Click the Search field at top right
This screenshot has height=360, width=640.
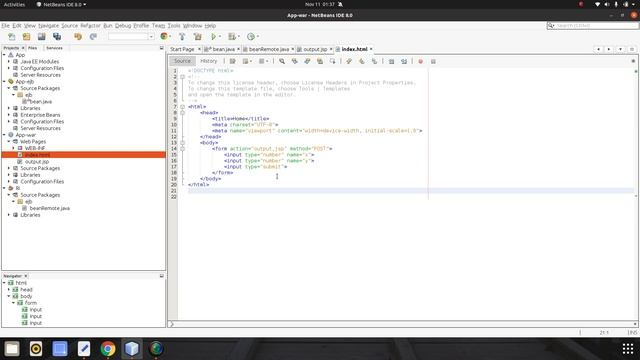(593, 25)
